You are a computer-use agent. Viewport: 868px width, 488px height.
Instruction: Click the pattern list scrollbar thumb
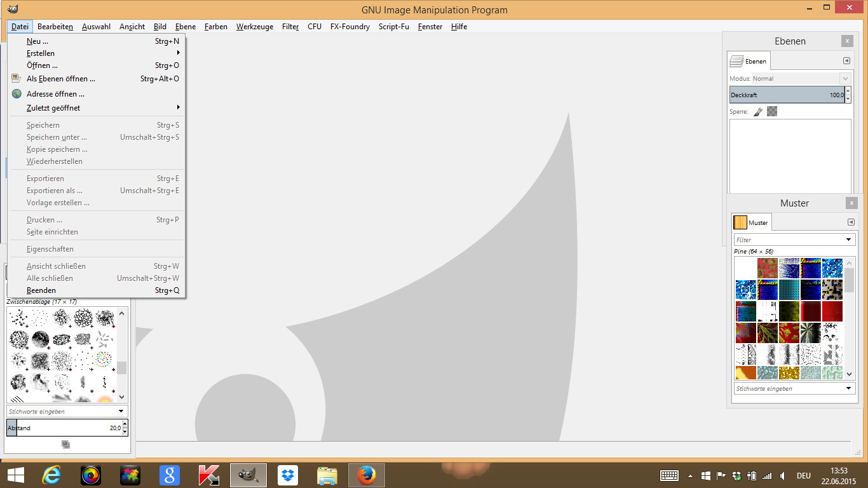(x=850, y=280)
